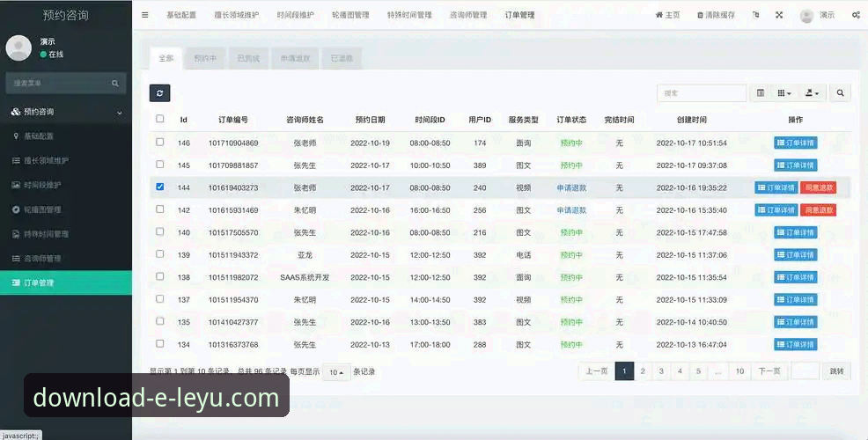Check the checkbox for order Id 139

coord(160,254)
